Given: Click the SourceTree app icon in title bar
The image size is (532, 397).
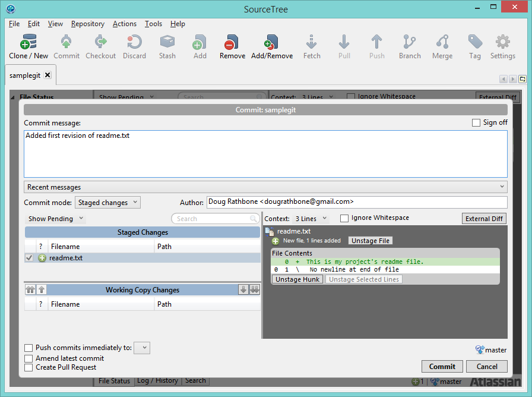Looking at the screenshot, I should click(x=11, y=8).
